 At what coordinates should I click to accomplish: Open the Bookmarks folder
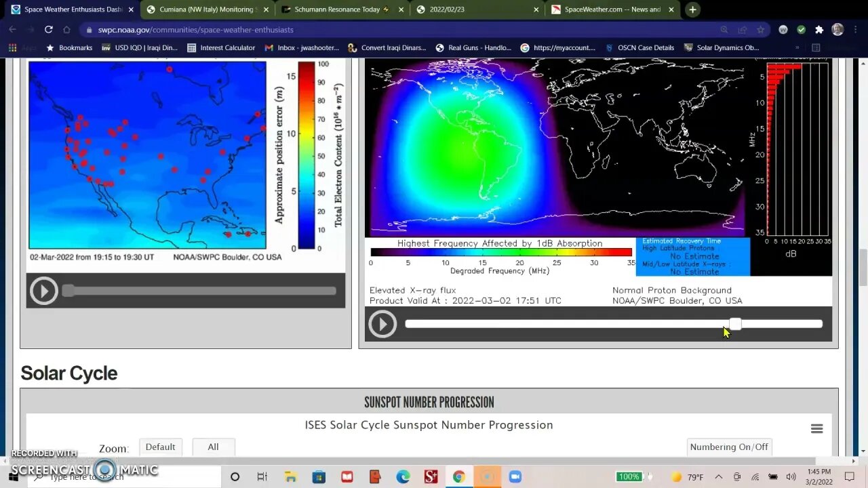69,48
